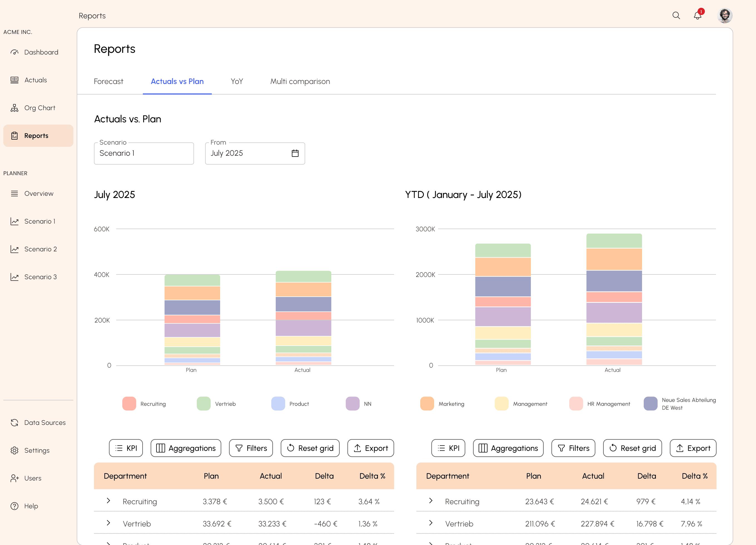756x545 pixels.
Task: Click the Org Chart sidebar icon
Action: pos(14,108)
